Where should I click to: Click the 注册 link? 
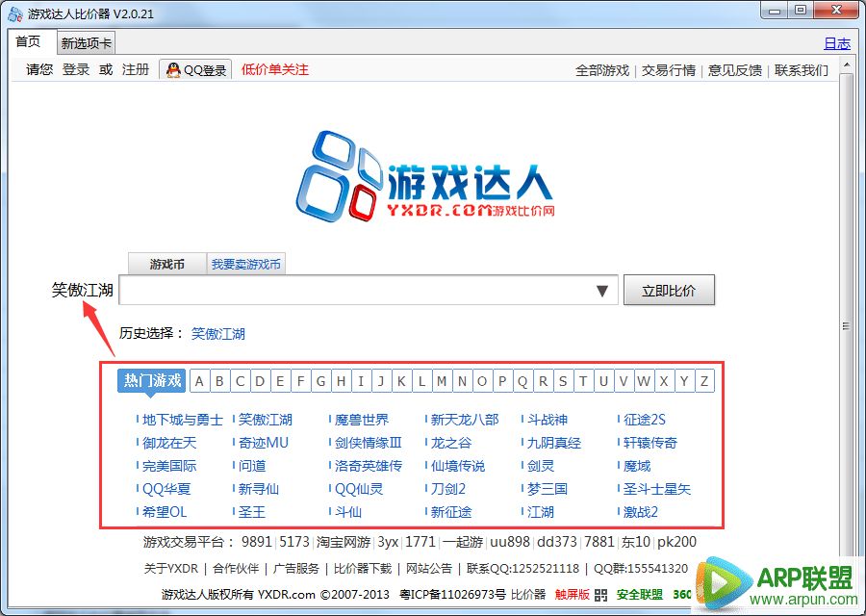(x=136, y=69)
